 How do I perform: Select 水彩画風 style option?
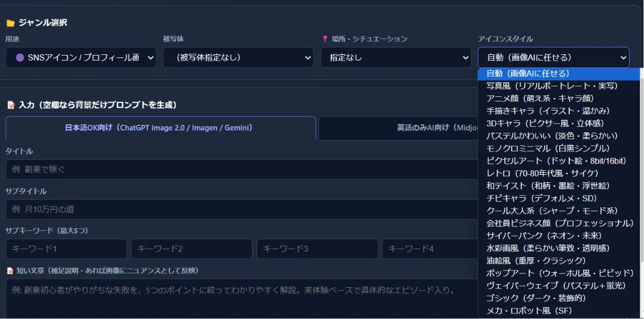coord(559,248)
